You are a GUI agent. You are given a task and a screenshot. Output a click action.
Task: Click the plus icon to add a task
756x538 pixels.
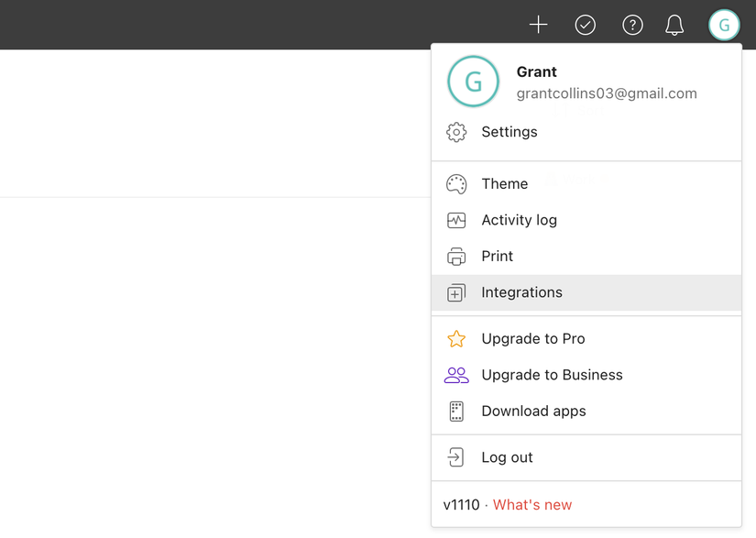539,24
